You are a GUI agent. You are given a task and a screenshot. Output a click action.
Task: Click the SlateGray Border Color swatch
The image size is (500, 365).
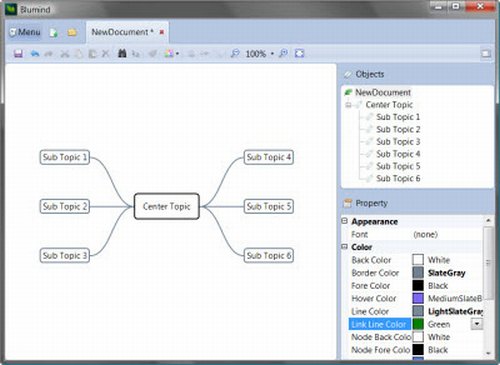click(x=418, y=273)
